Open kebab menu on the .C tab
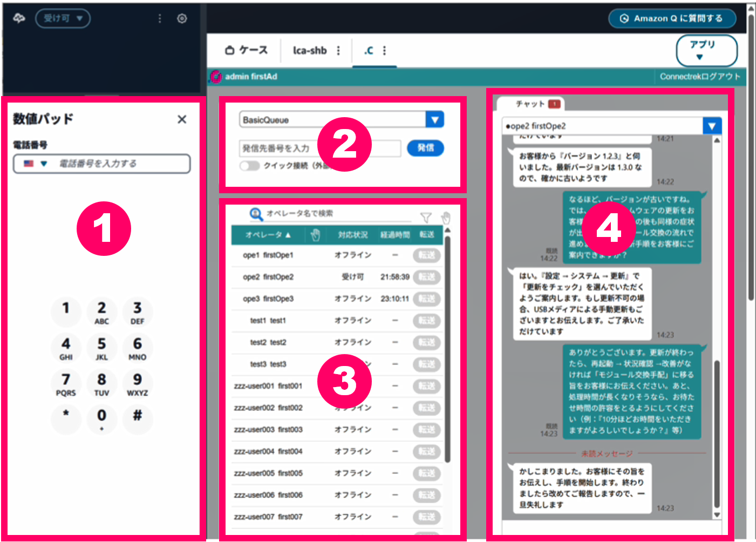756x542 pixels. [384, 50]
